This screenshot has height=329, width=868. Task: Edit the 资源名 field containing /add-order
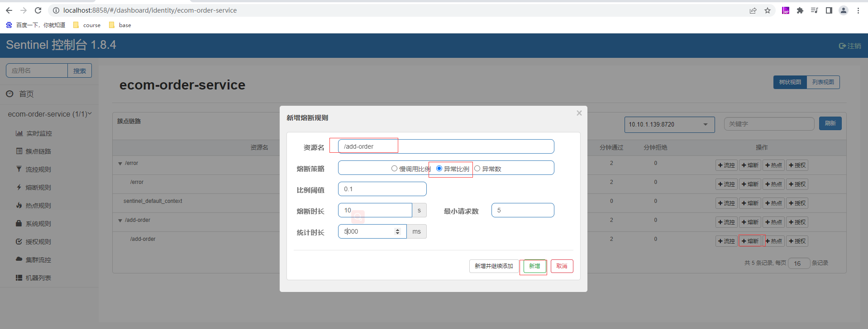446,146
